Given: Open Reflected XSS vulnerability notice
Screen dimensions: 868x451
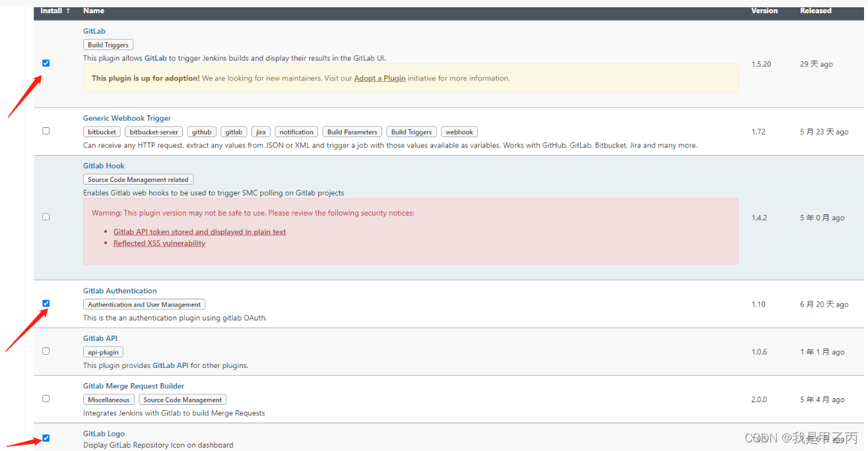Looking at the screenshot, I should coord(159,243).
